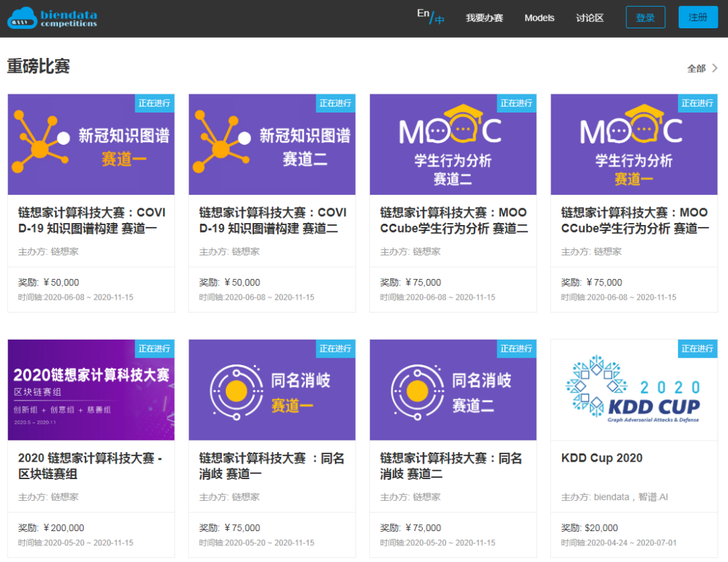The height and width of the screenshot is (562, 728).
Task: Open title 2020 链想家计算科技大赛 - 区块链赛组
Action: (x=90, y=466)
